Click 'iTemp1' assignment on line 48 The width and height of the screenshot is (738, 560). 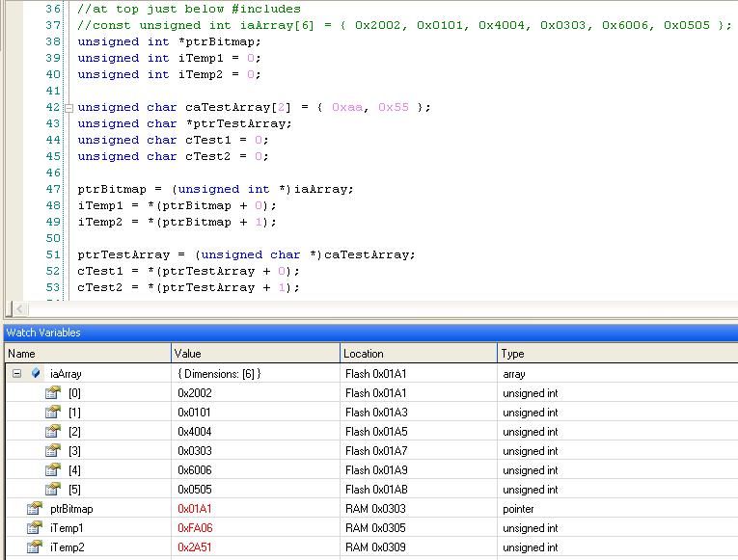pyautogui.click(x=100, y=205)
